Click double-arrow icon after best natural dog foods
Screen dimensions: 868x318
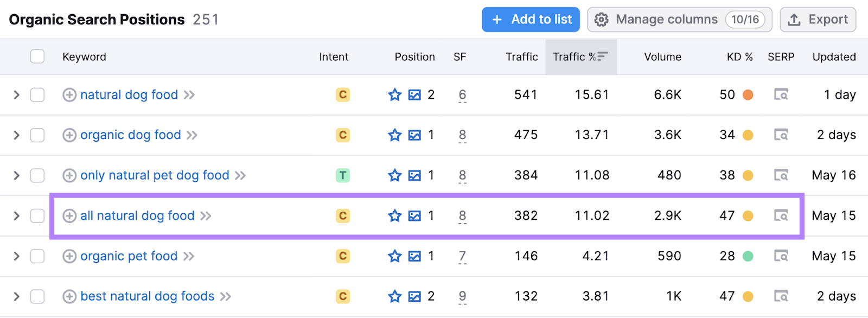tap(226, 297)
